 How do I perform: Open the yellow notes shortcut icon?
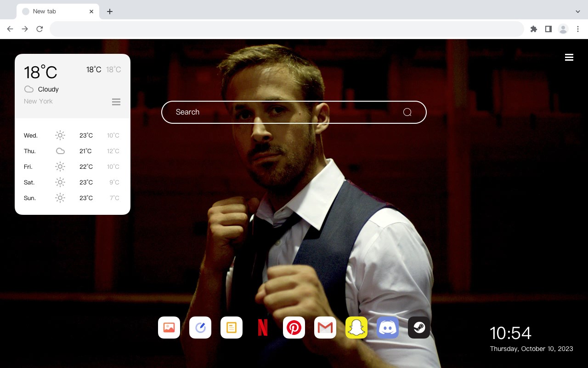tap(232, 328)
